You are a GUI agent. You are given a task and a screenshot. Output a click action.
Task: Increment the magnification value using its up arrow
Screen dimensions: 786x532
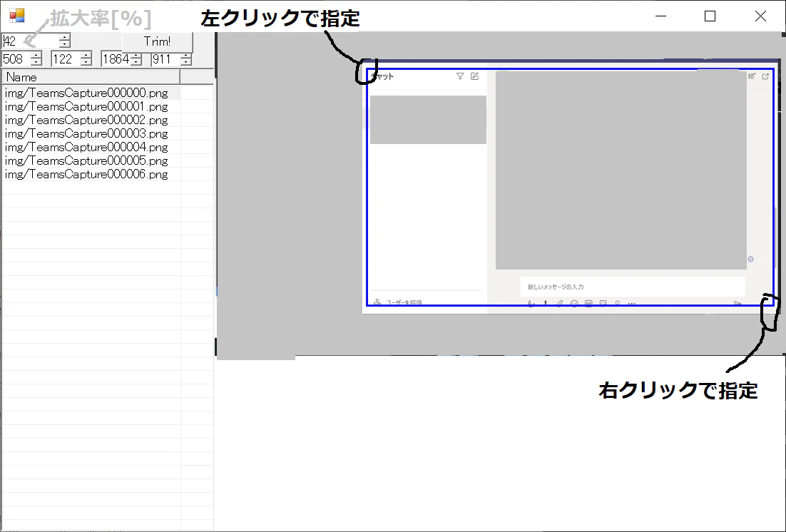[x=63, y=37]
